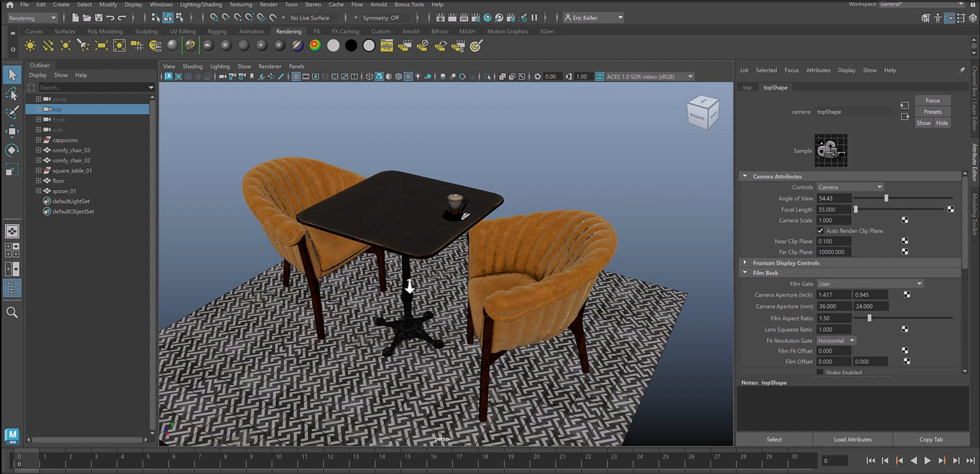This screenshot has height=474, width=980.
Task: Click the Presets button
Action: coord(932,112)
